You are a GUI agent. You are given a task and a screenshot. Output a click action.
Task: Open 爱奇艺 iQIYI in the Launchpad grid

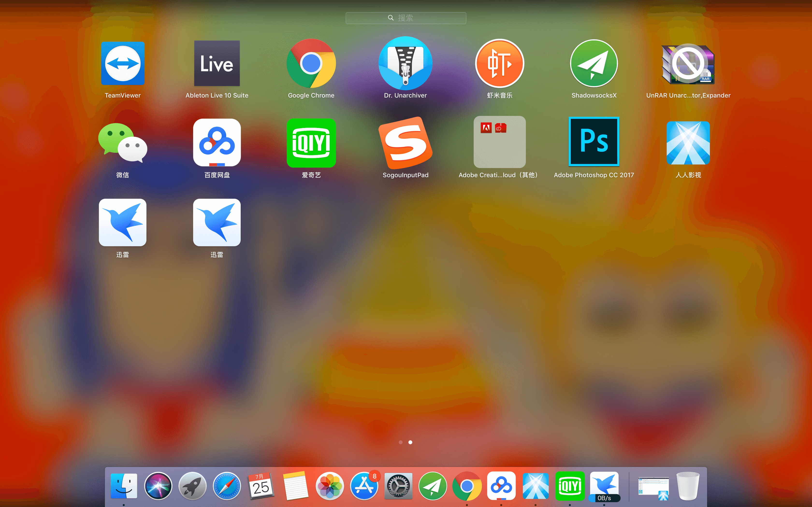[x=311, y=143]
